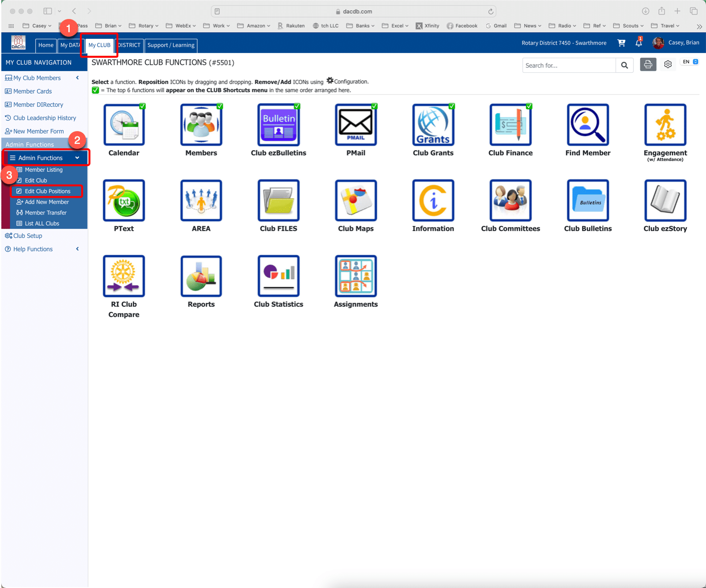Click the search magnifier button

click(x=624, y=65)
